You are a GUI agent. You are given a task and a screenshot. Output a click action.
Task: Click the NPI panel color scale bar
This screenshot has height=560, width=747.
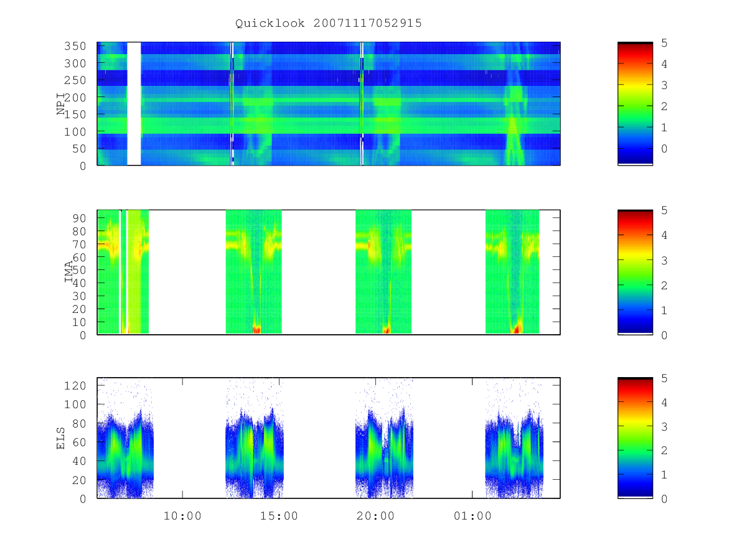[635, 103]
